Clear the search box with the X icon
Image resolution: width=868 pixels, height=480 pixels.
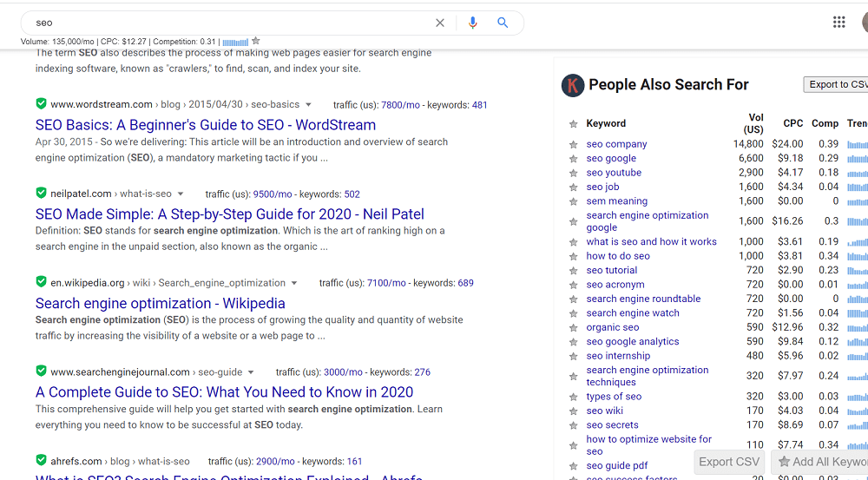[439, 23]
